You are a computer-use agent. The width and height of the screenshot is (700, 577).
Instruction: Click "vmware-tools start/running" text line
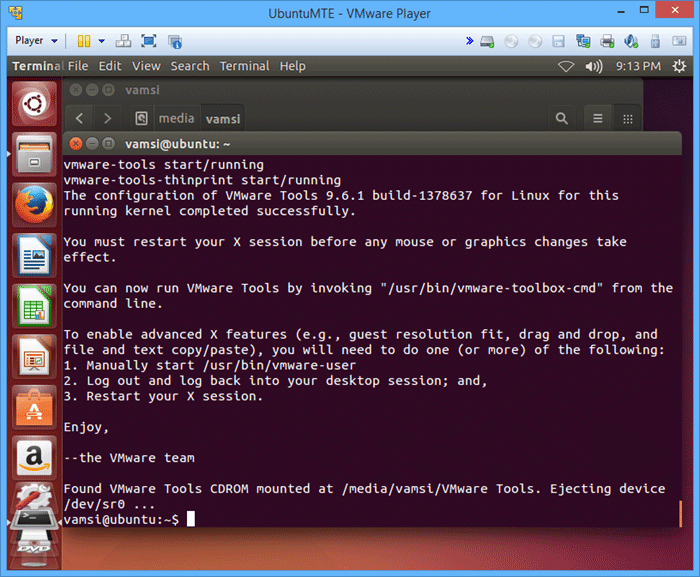[x=163, y=165]
